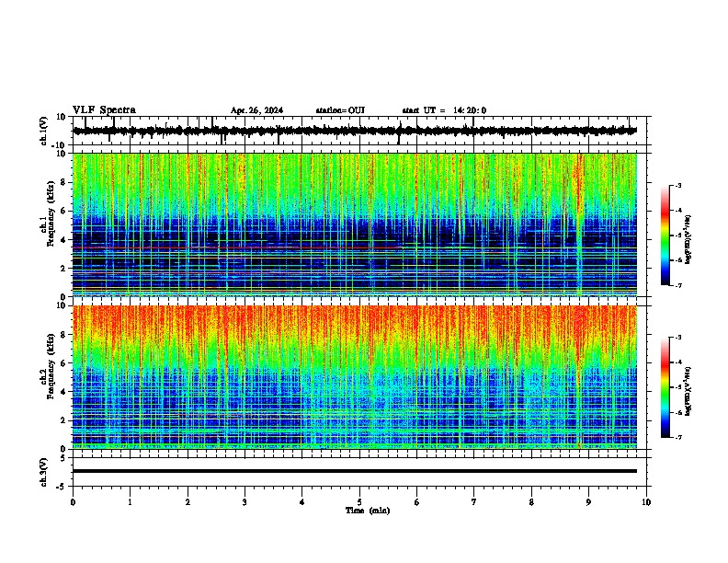Click the time axis tick label "5"

(x=359, y=502)
